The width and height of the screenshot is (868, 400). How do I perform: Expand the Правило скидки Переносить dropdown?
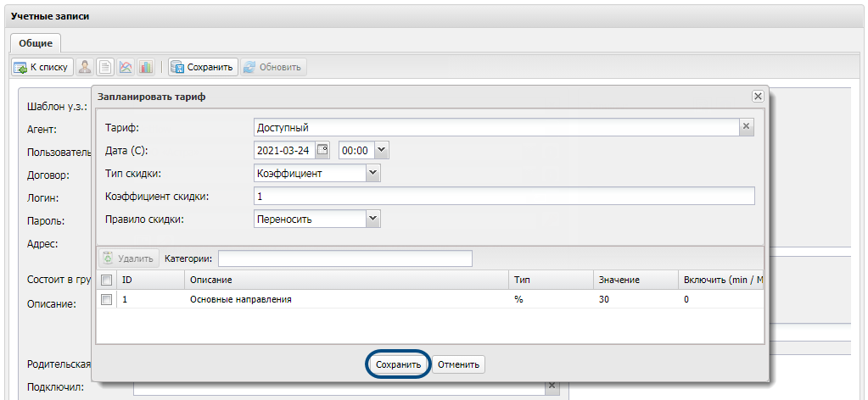click(373, 219)
